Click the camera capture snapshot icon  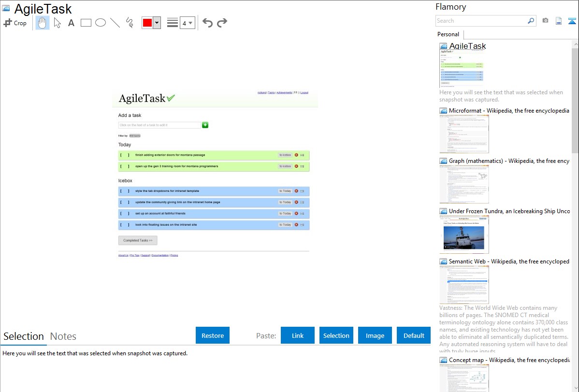coord(545,21)
